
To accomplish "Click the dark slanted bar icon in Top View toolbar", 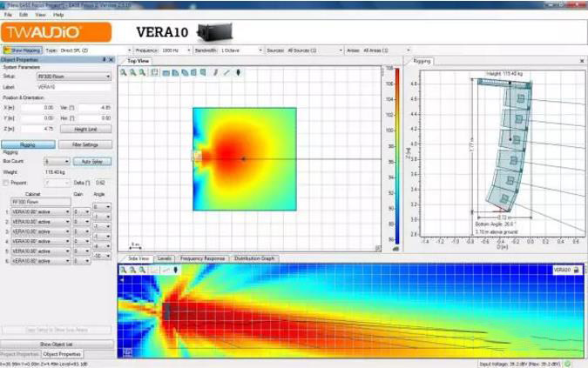I will (216, 72).
